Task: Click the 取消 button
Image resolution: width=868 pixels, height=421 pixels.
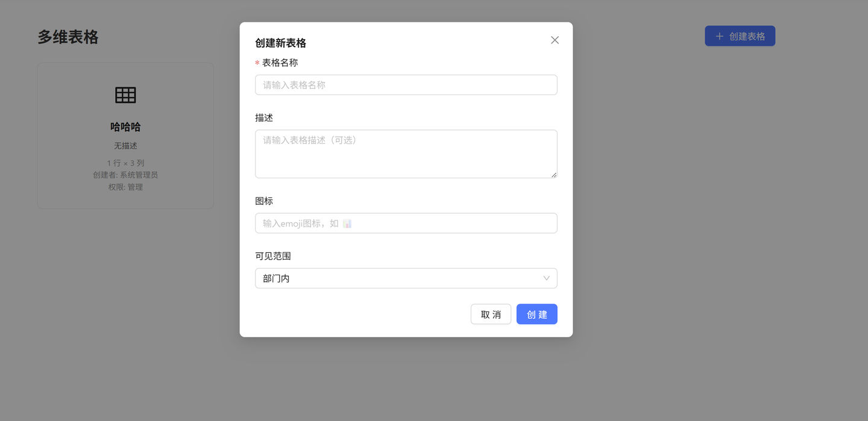Action: tap(491, 314)
